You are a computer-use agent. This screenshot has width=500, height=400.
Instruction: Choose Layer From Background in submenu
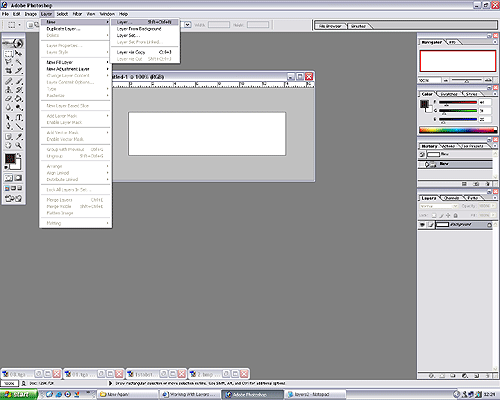point(139,29)
